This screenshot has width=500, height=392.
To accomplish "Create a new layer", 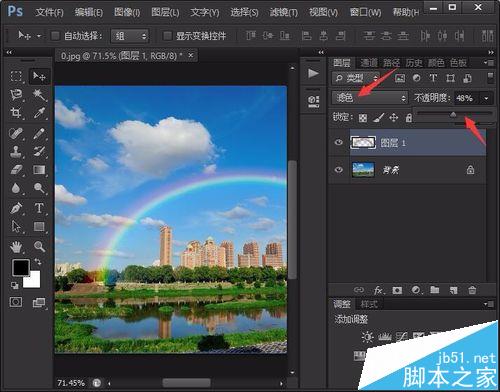I will click(453, 290).
